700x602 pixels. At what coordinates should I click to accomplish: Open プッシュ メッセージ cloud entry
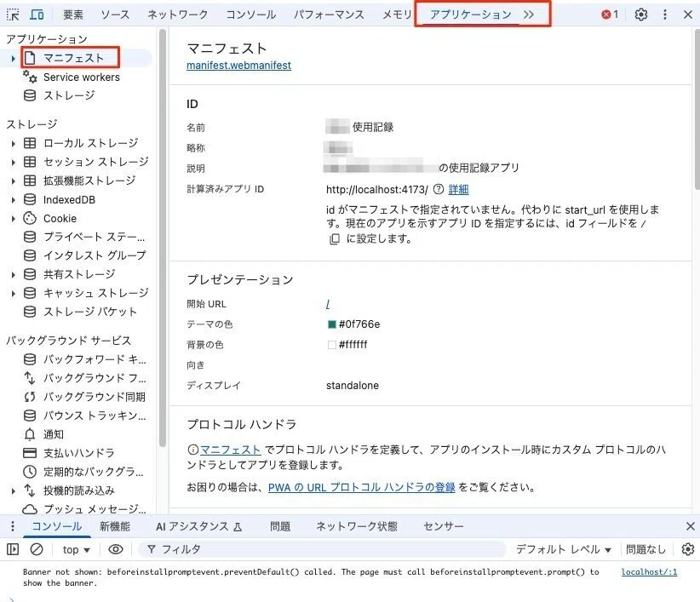84,509
